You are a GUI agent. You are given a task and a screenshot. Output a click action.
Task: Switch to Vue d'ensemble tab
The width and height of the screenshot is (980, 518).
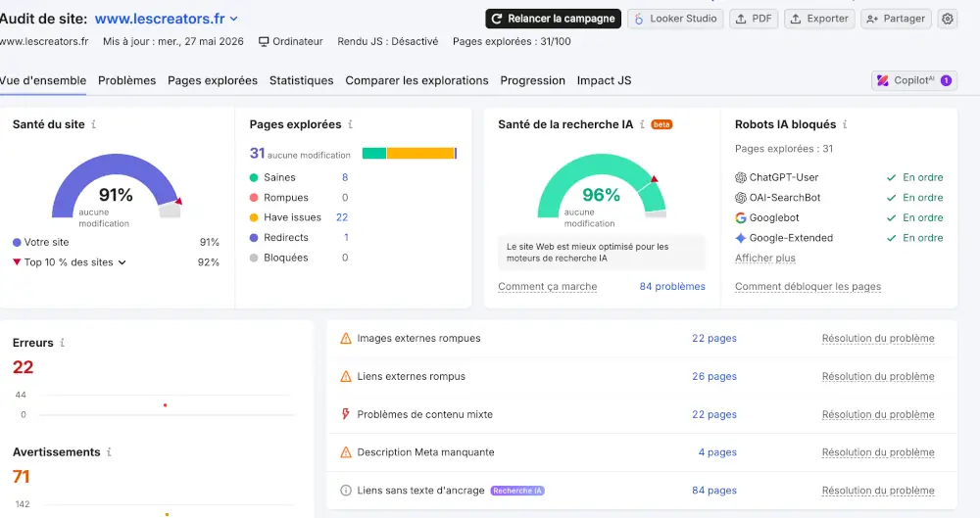coord(43,80)
